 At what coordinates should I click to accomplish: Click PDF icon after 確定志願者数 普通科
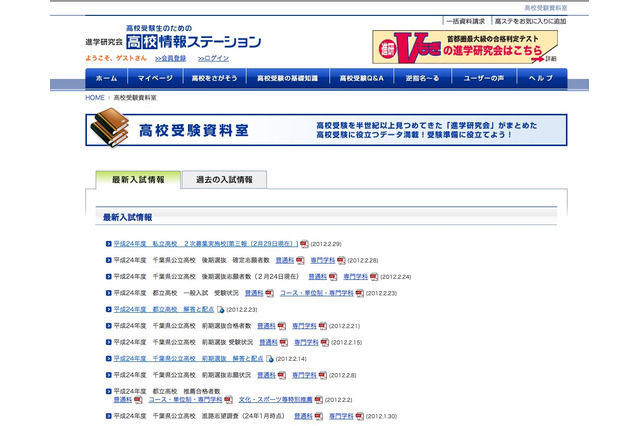(x=300, y=260)
